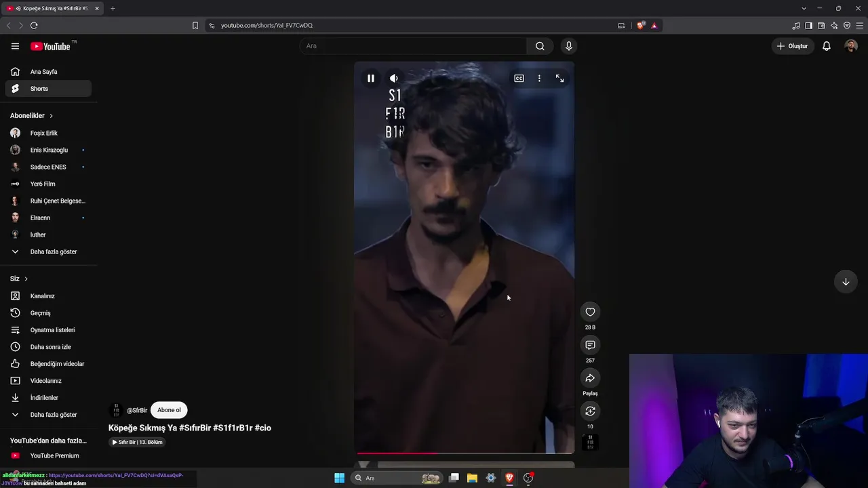Viewport: 868px width, 488px height.
Task: Open Geçmiş watch history
Action: click(x=48, y=313)
